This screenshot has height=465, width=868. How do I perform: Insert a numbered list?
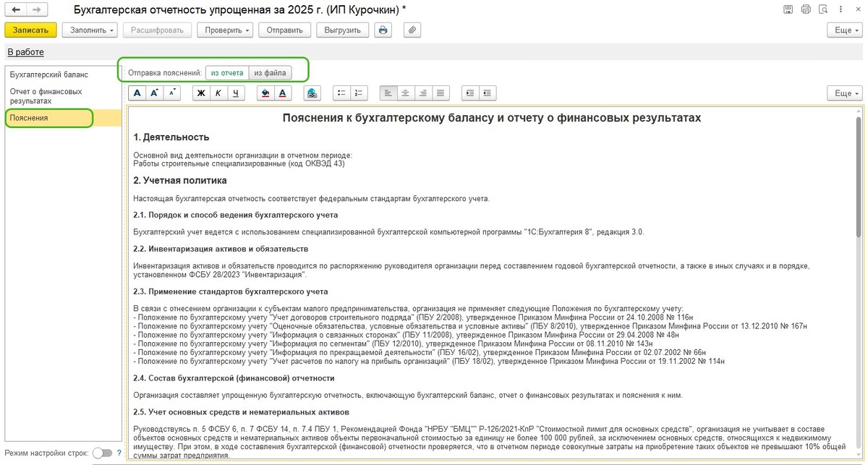pos(359,93)
